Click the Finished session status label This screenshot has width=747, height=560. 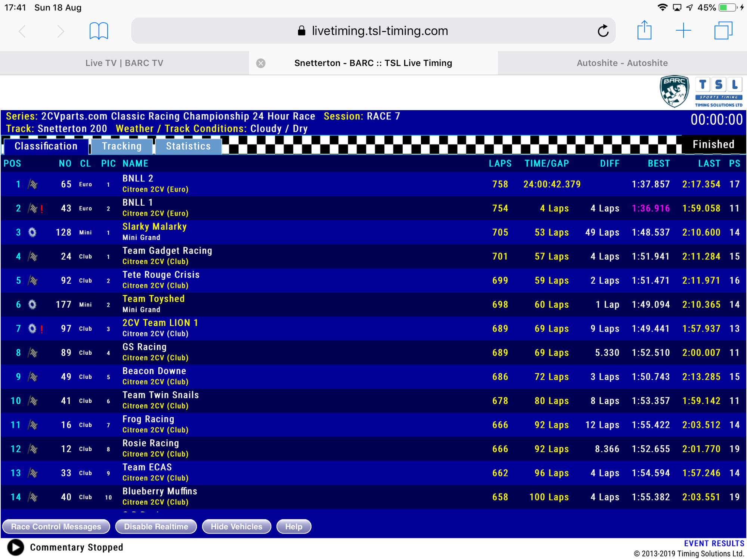coord(713,144)
